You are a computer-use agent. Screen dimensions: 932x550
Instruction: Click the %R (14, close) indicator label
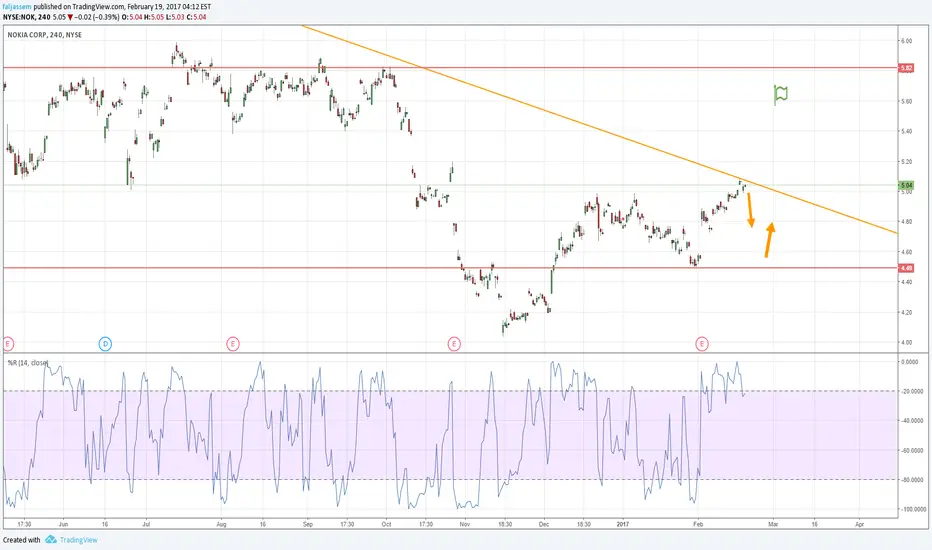pyautogui.click(x=27, y=363)
